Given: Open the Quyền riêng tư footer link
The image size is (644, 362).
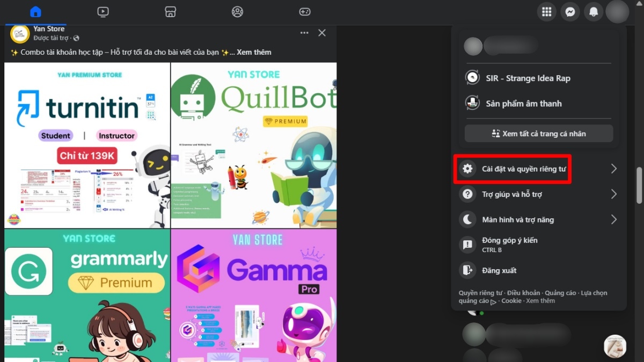Looking at the screenshot, I should click(x=480, y=293).
